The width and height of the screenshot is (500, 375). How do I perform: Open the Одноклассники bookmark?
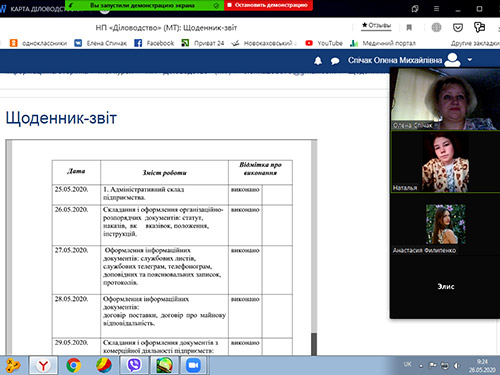pos(38,43)
